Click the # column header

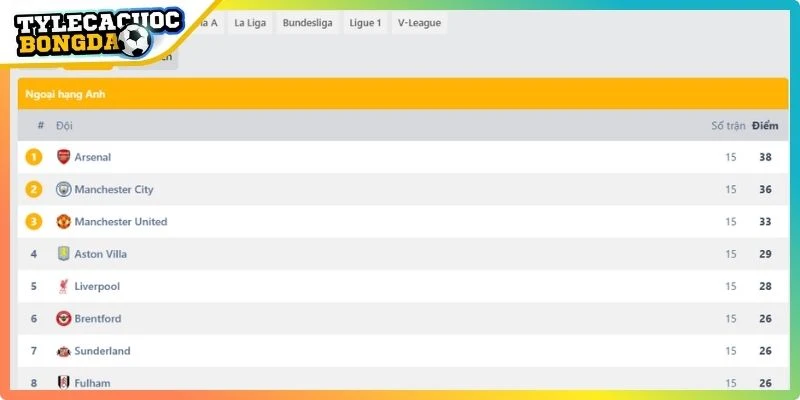coord(41,126)
